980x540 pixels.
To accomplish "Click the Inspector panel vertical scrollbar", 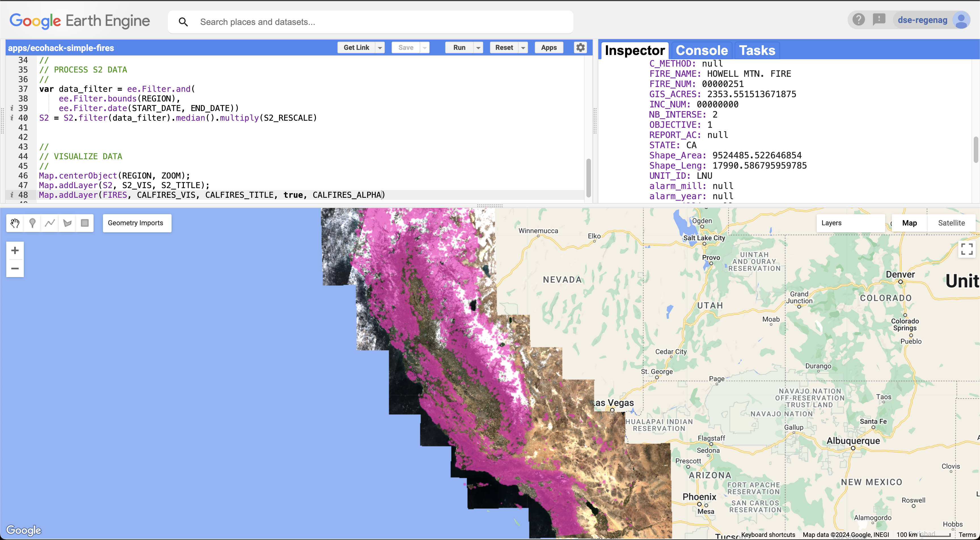I will point(976,149).
